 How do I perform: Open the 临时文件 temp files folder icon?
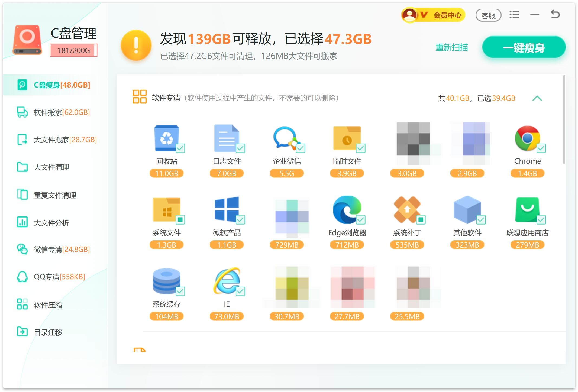pyautogui.click(x=347, y=138)
